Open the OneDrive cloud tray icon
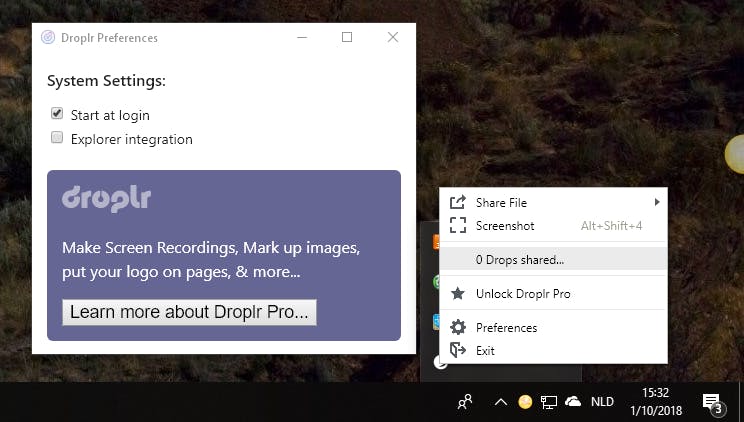The width and height of the screenshot is (744, 422). [x=573, y=402]
